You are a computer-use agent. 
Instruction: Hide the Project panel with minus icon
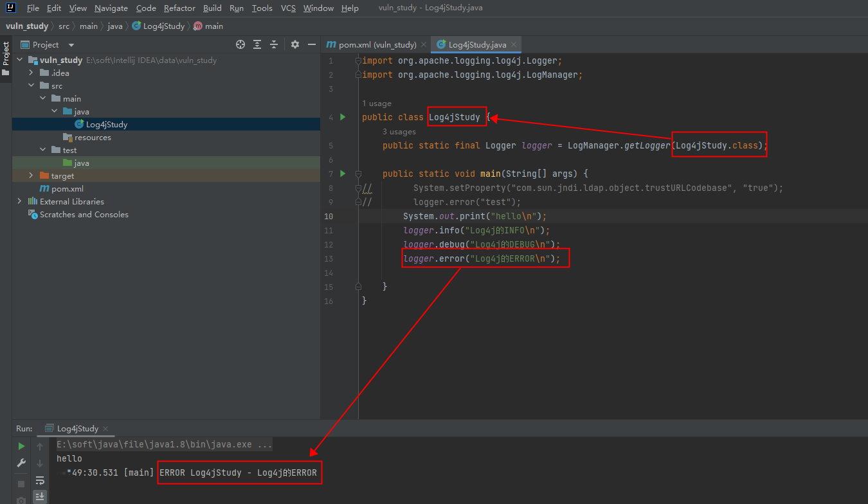312,44
